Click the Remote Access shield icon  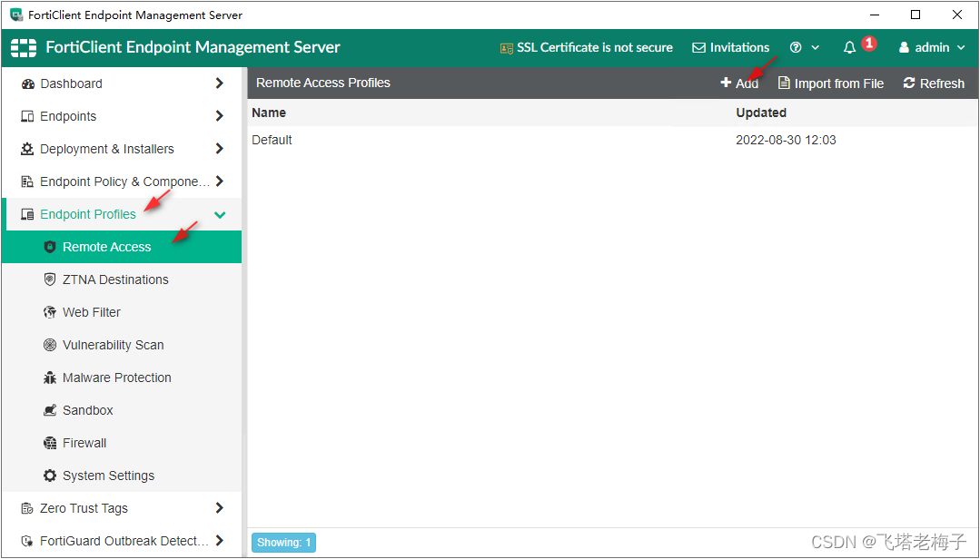click(x=50, y=247)
